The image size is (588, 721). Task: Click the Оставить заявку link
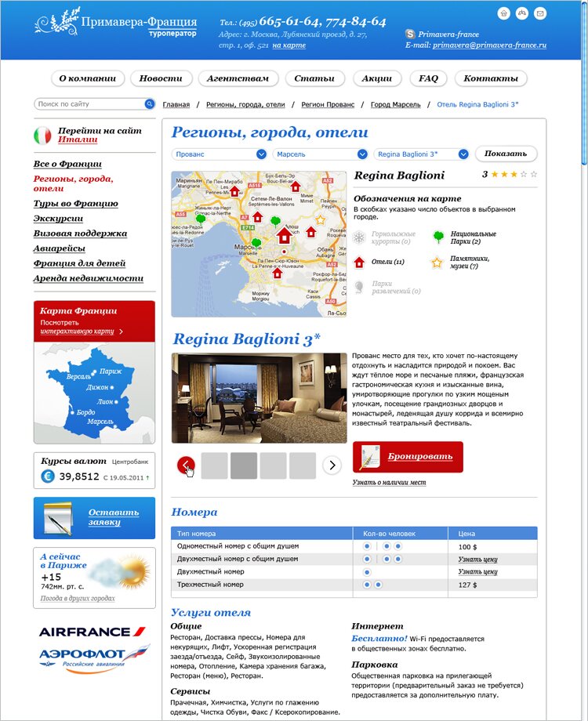113,517
